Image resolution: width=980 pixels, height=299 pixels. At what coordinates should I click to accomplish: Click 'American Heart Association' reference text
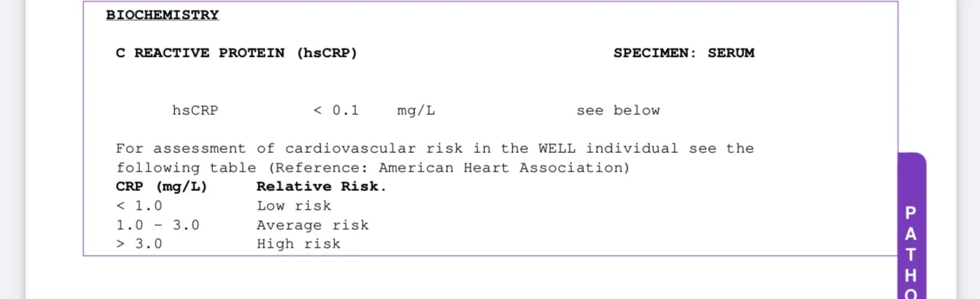[503, 168]
